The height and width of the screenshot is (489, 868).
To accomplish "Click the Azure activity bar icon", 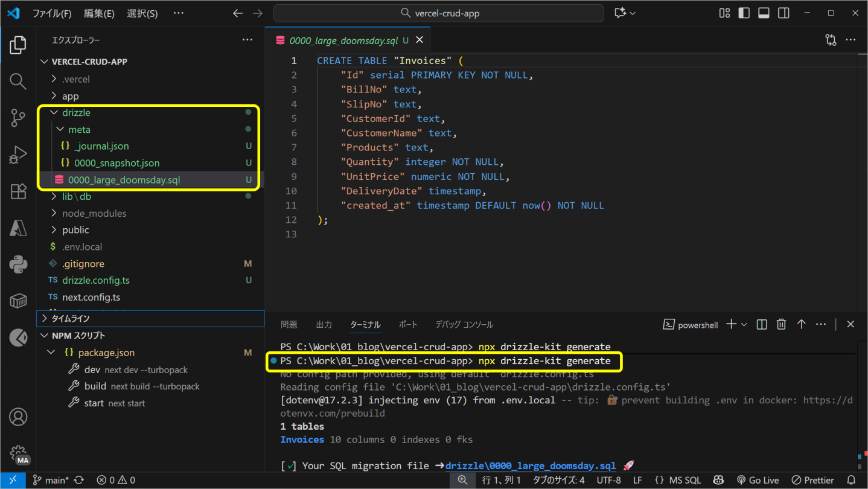I will tap(18, 228).
